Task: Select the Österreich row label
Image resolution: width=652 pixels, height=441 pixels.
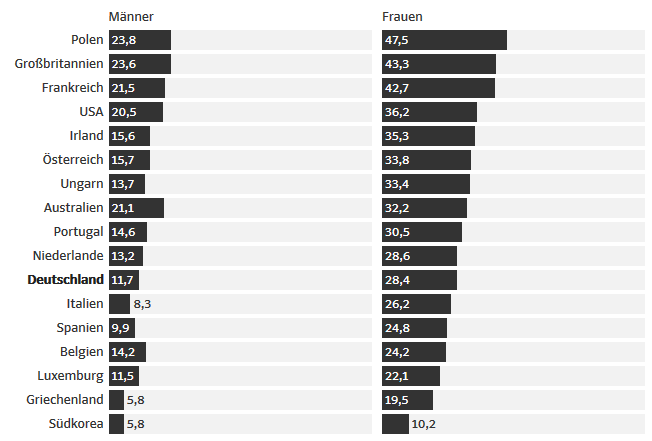Action: pyautogui.click(x=73, y=160)
